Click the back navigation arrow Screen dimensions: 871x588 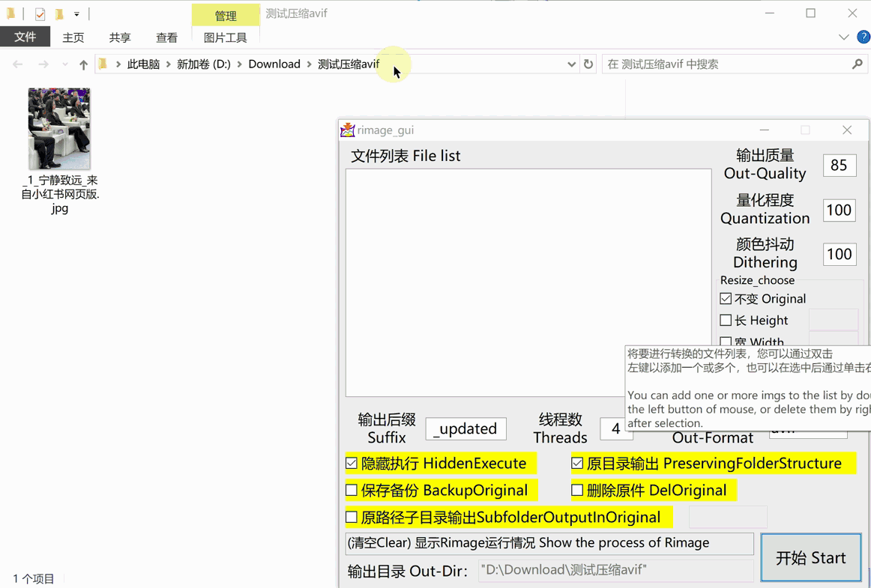click(18, 64)
